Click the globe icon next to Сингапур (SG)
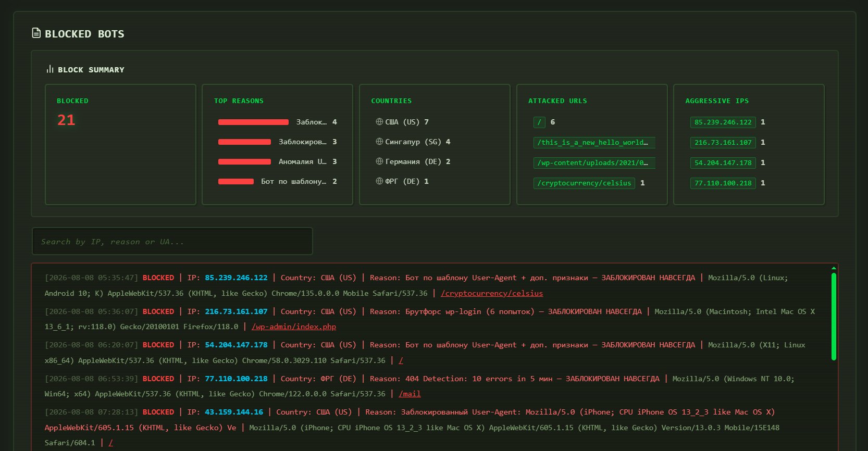Viewport: 868px width, 451px height. (379, 142)
